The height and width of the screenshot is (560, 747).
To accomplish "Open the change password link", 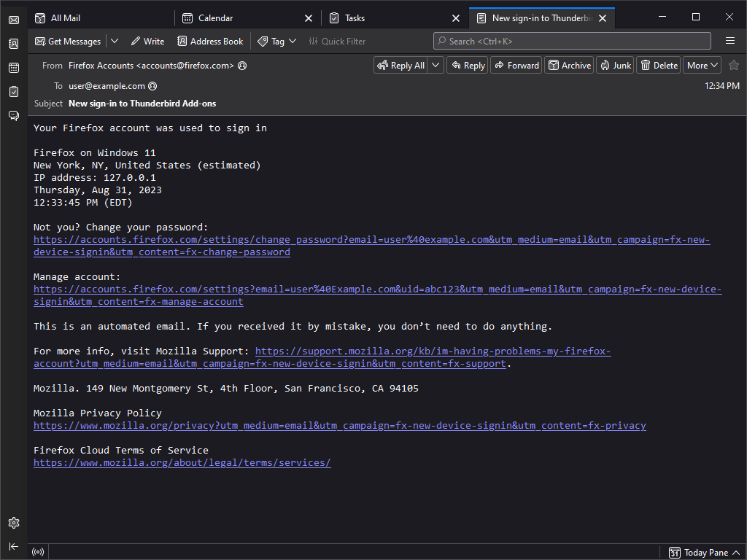I will click(371, 246).
